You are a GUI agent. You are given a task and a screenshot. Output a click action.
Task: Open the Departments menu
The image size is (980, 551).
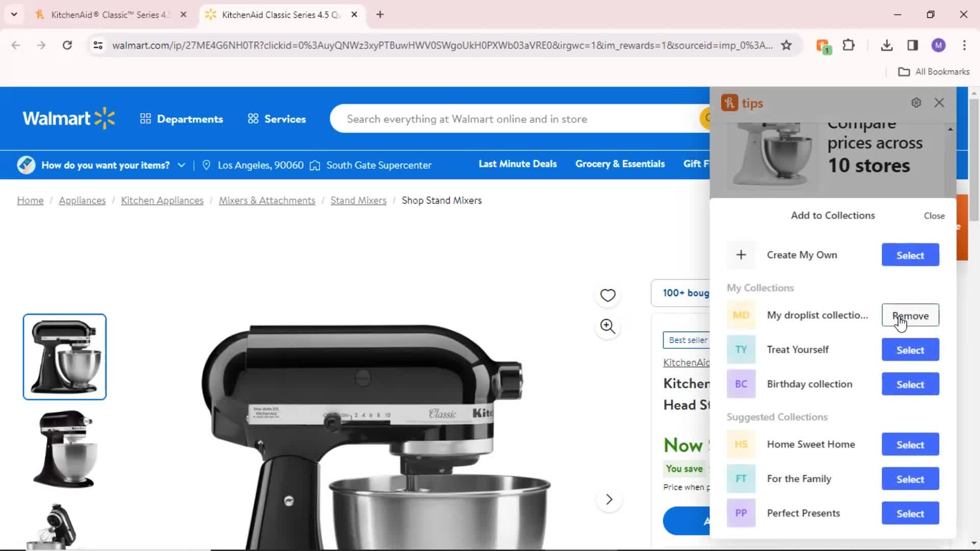coord(182,119)
